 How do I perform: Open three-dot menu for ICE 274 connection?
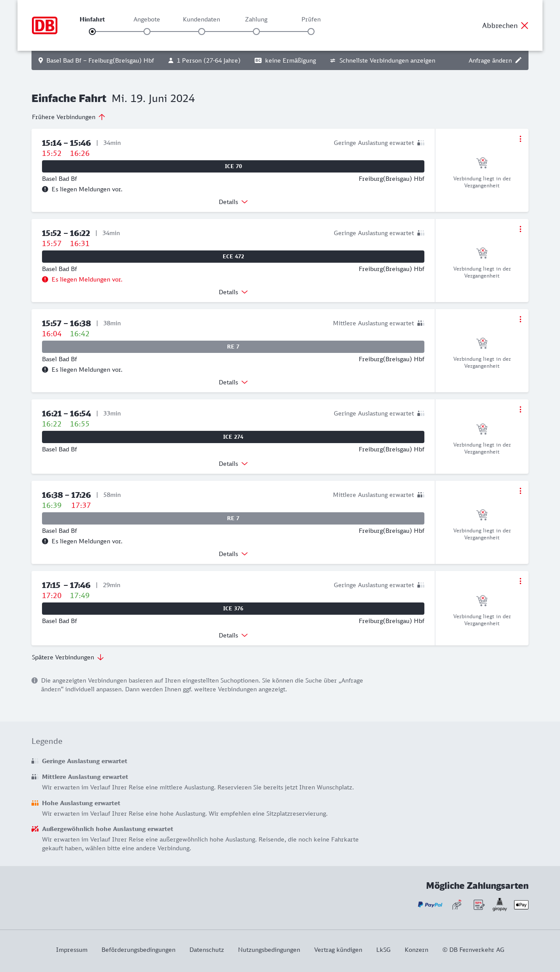pos(520,409)
